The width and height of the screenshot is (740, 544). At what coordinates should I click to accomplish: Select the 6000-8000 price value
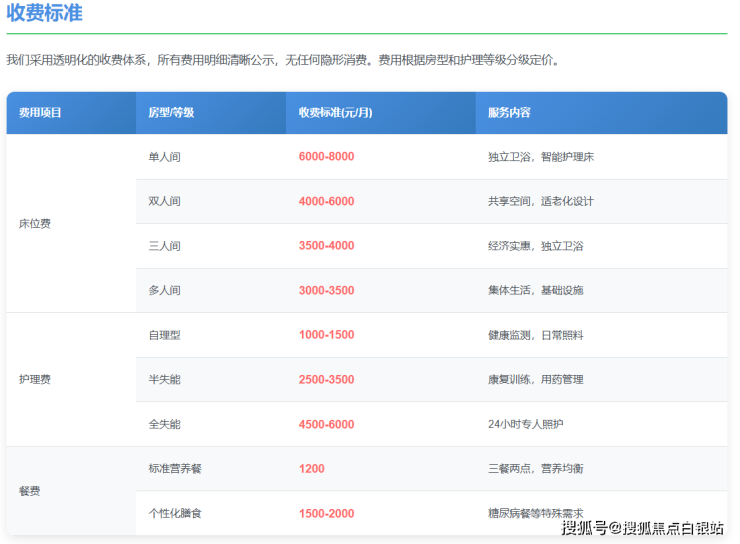tap(326, 157)
